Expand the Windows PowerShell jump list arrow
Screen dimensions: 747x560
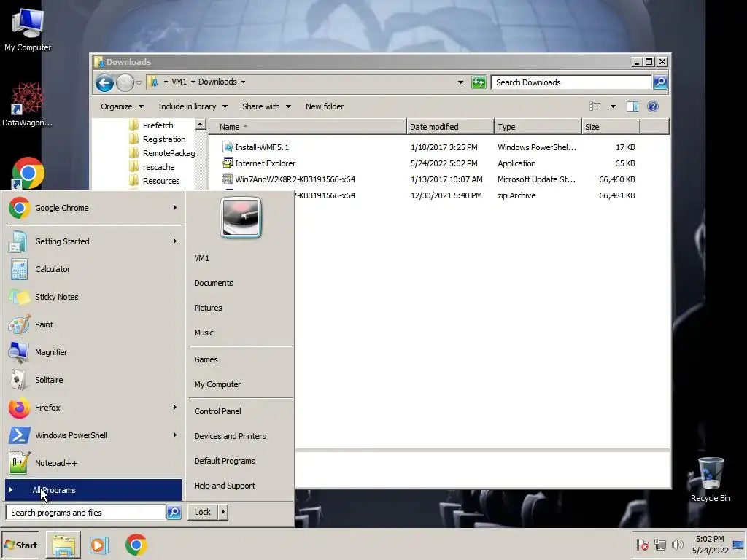click(175, 435)
